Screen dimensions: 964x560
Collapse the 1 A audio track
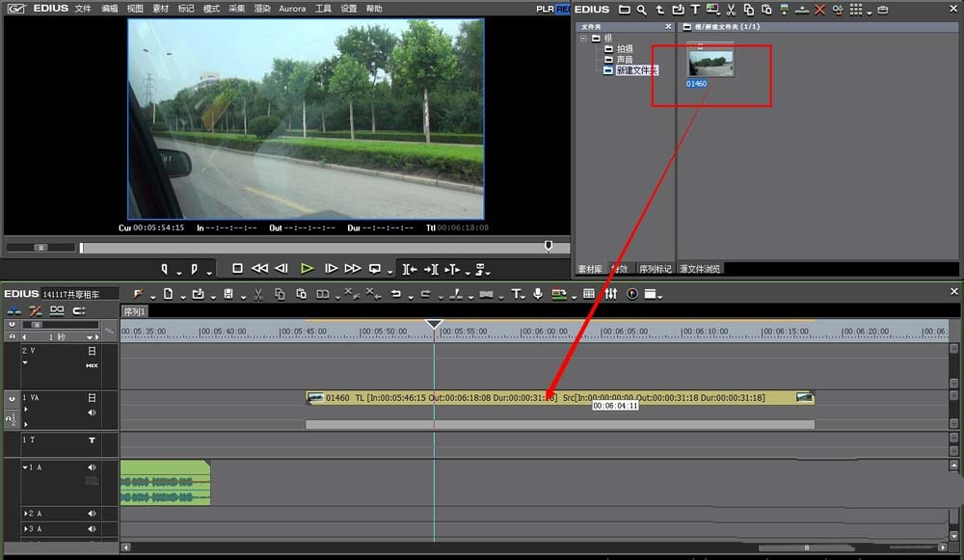coord(25,467)
